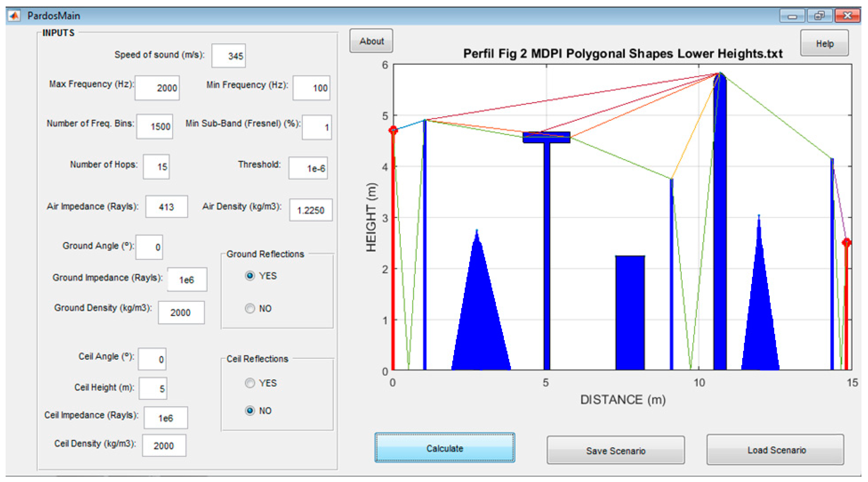
Task: Select Ground Reflections NO option
Action: (x=250, y=308)
